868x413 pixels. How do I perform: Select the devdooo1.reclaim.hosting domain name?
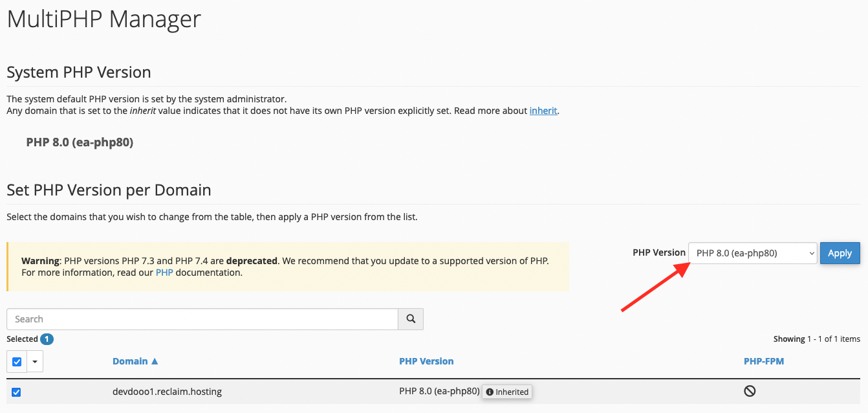click(x=167, y=392)
